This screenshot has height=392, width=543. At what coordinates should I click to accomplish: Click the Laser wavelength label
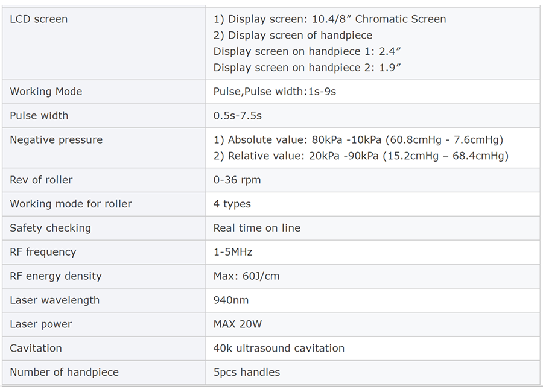pyautogui.click(x=54, y=300)
